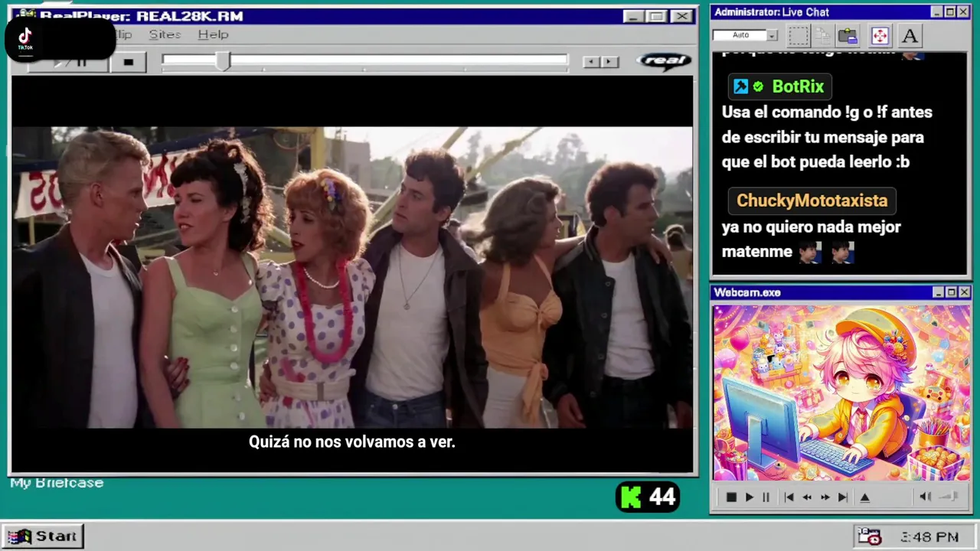Viewport: 980px width, 551px height.
Task: Adjust the volume slider in Webcam.exe
Action: coord(949,497)
